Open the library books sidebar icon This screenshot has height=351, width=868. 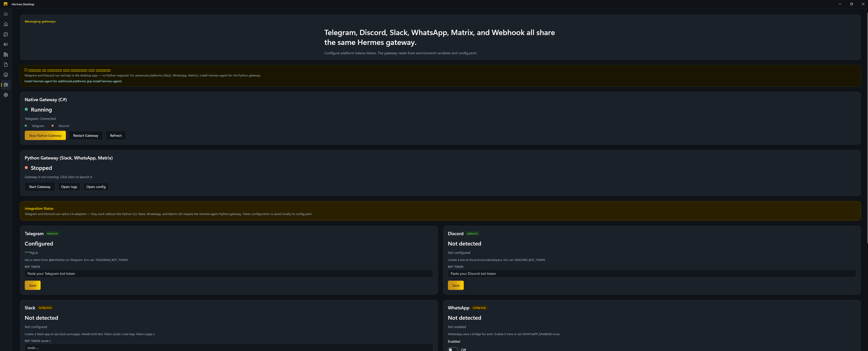[x=6, y=55]
